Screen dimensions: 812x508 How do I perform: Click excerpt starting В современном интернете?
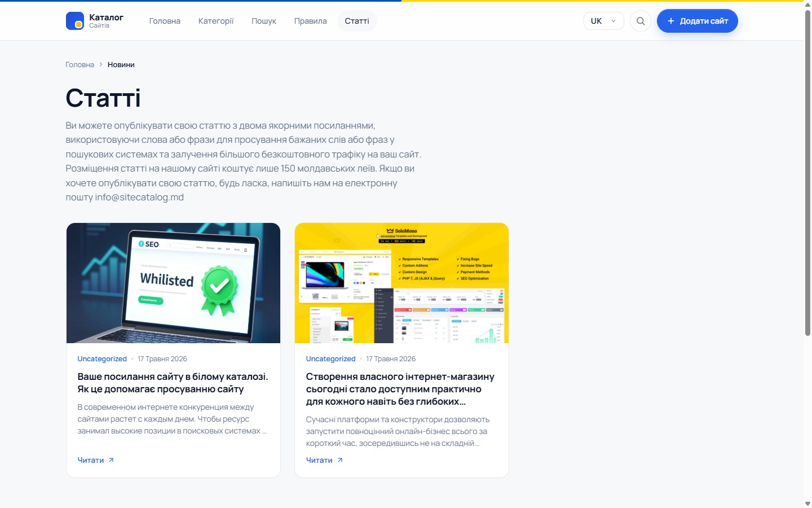point(172,419)
